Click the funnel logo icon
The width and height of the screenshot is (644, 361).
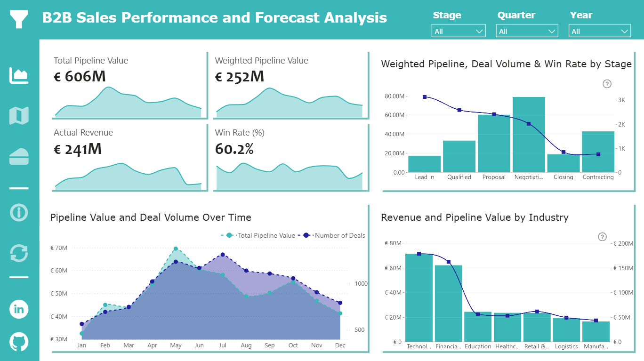[x=19, y=19]
